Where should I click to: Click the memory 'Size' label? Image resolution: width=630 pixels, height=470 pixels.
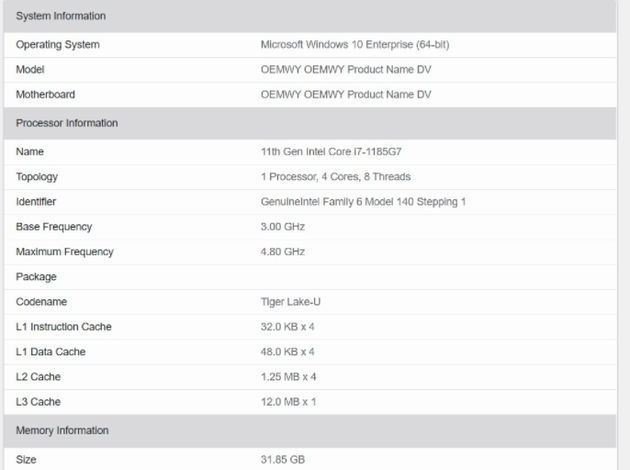(26, 459)
